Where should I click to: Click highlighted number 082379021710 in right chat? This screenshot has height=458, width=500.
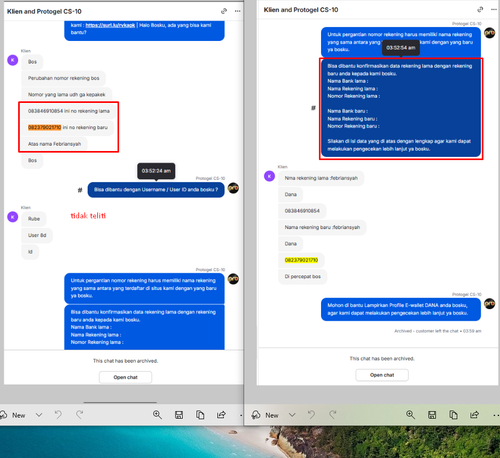coord(301,260)
